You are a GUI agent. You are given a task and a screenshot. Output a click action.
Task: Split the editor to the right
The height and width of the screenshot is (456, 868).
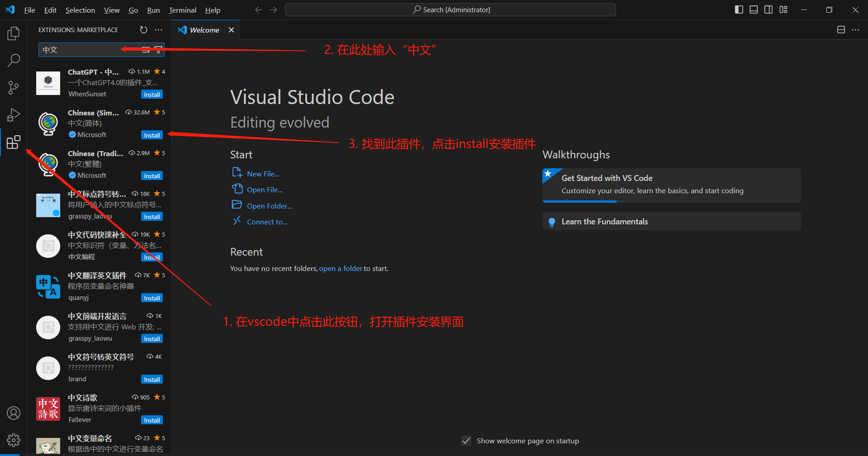(841, 30)
